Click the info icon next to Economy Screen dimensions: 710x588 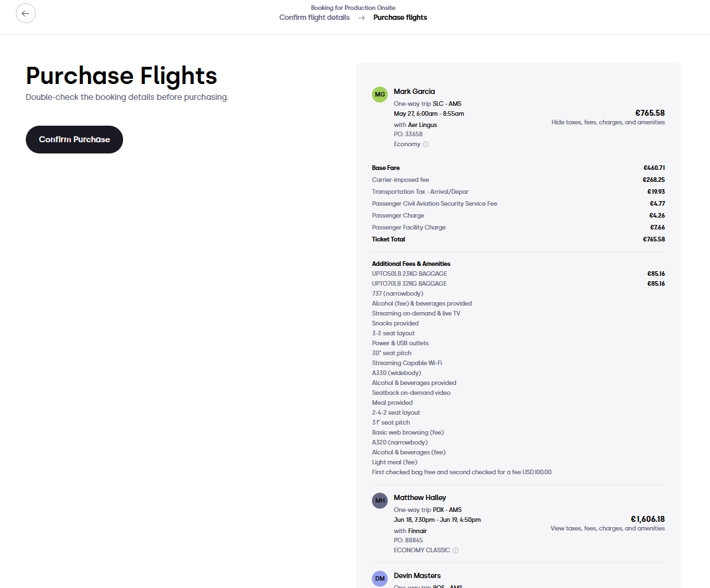[425, 144]
